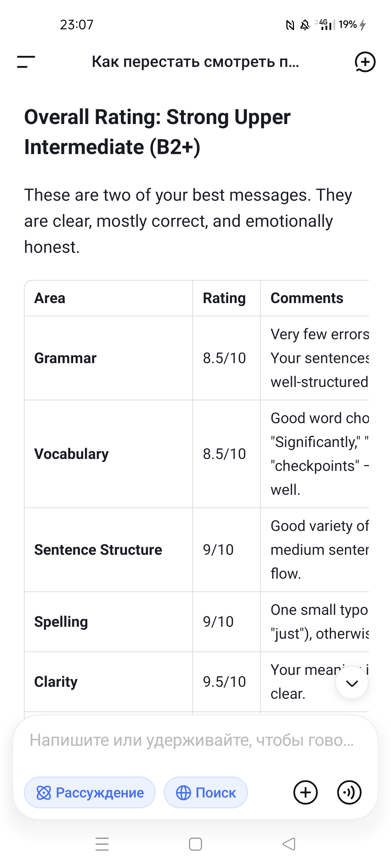391x868 pixels.
Task: Tap the Overall Rating heading
Action: pyautogui.click(x=157, y=132)
